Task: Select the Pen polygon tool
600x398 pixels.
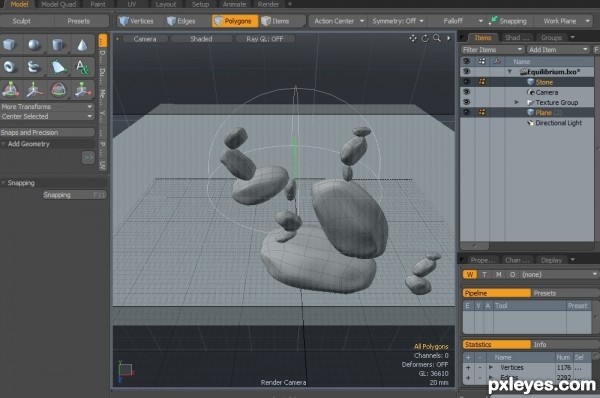Action: (58, 67)
